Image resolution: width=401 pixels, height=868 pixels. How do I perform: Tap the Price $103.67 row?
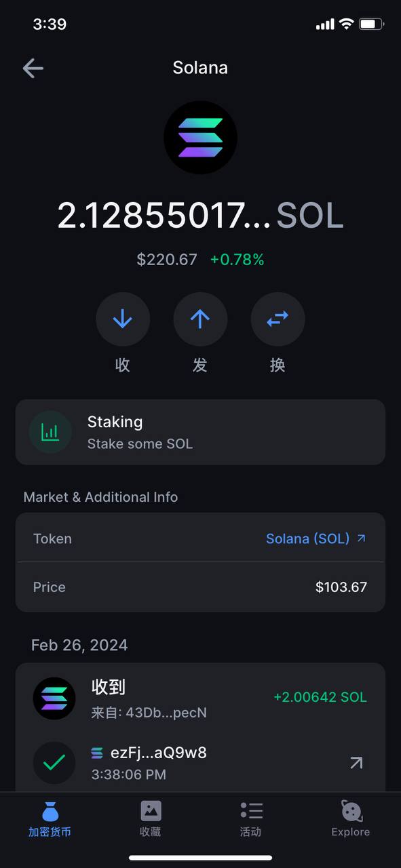(x=200, y=587)
